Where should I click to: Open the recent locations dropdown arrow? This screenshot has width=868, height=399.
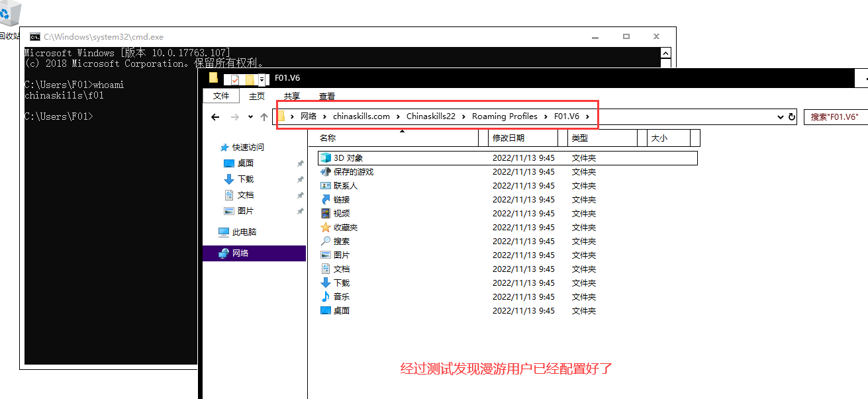click(250, 117)
